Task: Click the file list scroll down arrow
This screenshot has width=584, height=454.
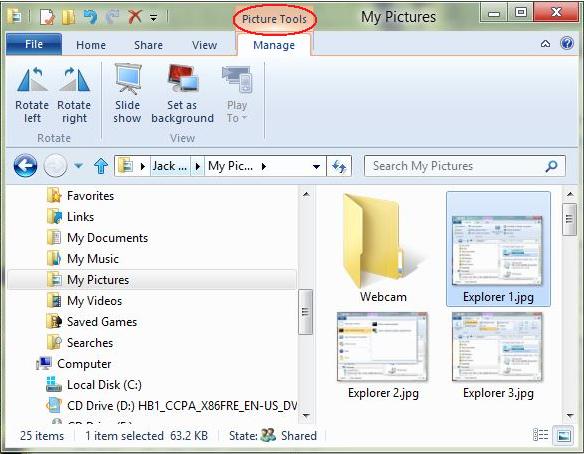Action: tap(570, 416)
